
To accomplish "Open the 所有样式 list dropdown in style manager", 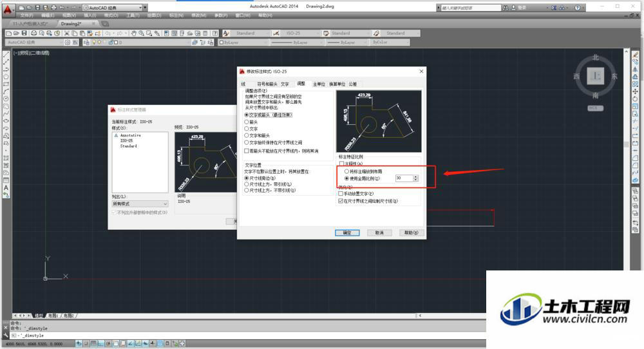I will click(140, 203).
